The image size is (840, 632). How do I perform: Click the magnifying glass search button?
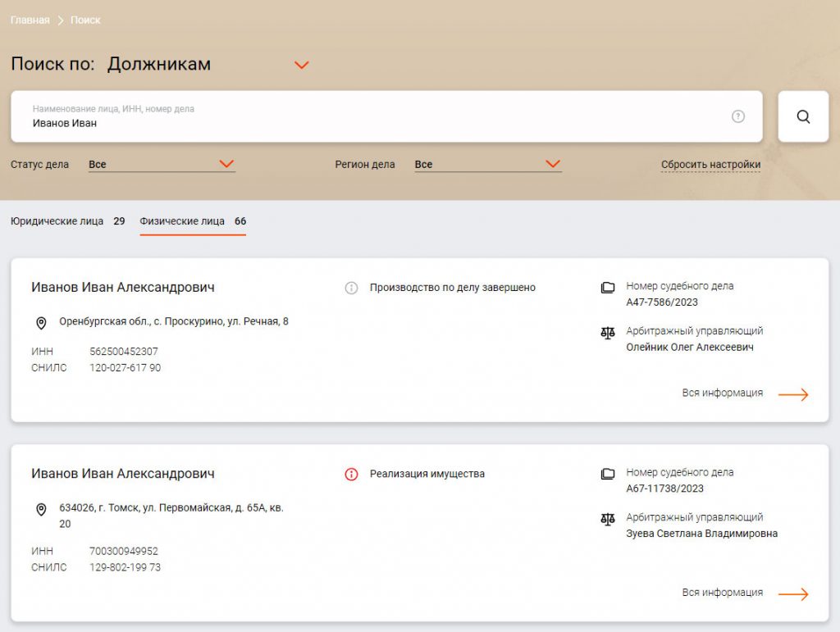pyautogui.click(x=803, y=116)
